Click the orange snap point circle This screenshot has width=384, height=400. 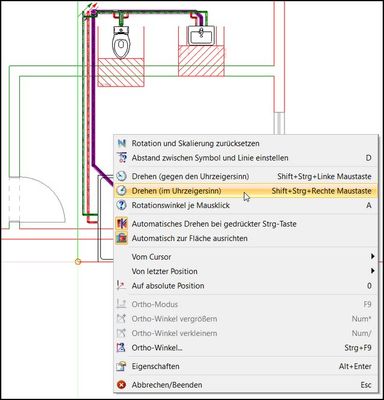click(78, 262)
